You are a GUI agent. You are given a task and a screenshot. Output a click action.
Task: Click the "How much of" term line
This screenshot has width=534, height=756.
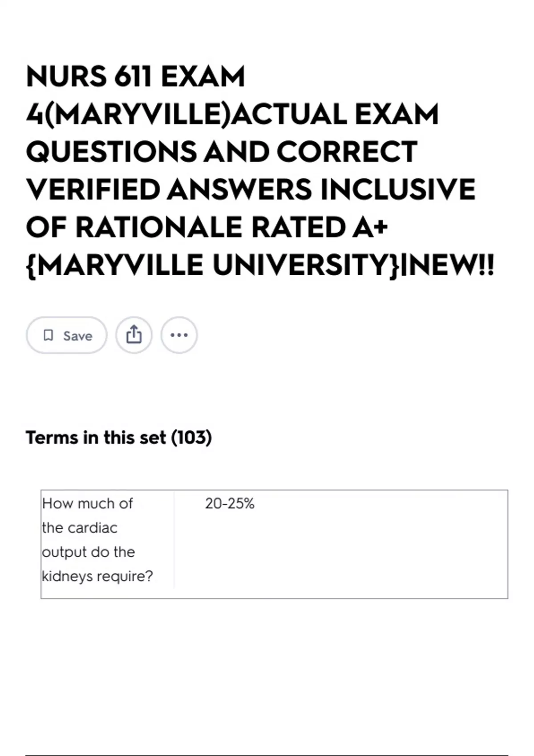coord(88,503)
